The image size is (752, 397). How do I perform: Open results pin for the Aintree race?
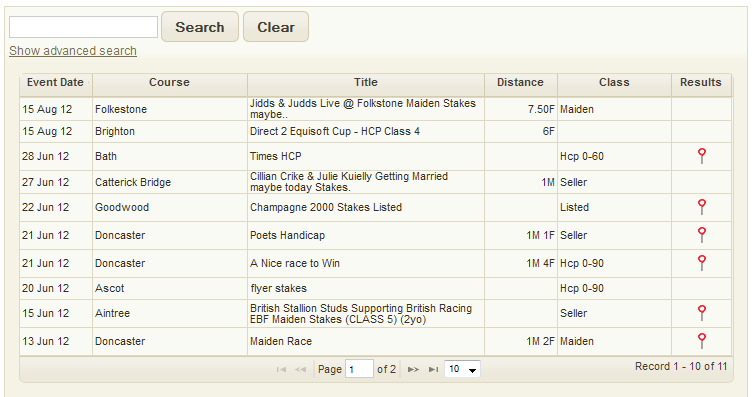702,313
